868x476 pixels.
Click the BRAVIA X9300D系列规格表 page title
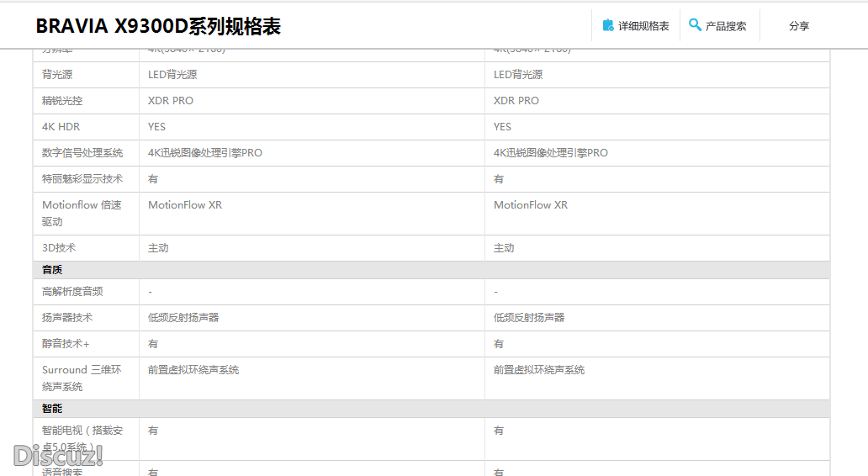pyautogui.click(x=158, y=26)
